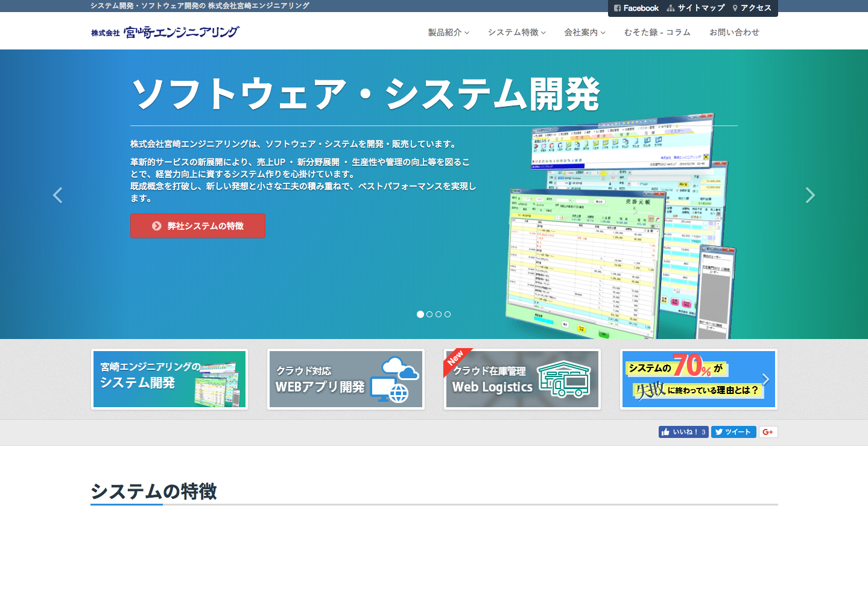This screenshot has height=593, width=868.
Task: Select the fourth slide indicator dot
Action: (448, 314)
